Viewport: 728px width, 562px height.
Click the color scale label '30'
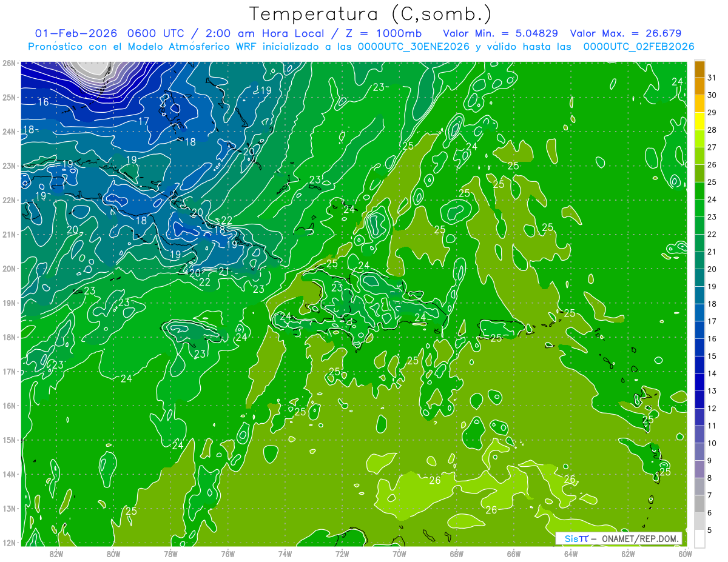[712, 95]
